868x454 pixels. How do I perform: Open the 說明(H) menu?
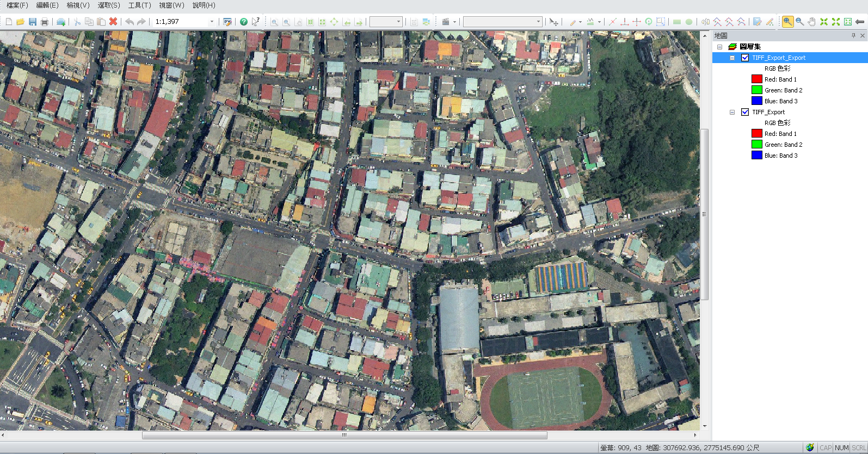[x=204, y=5]
